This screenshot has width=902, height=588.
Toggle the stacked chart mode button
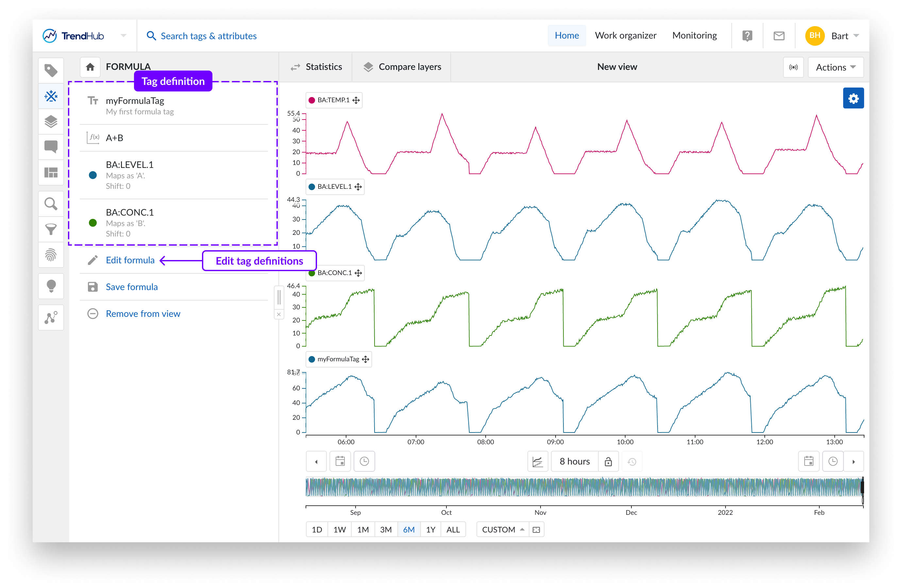537,462
